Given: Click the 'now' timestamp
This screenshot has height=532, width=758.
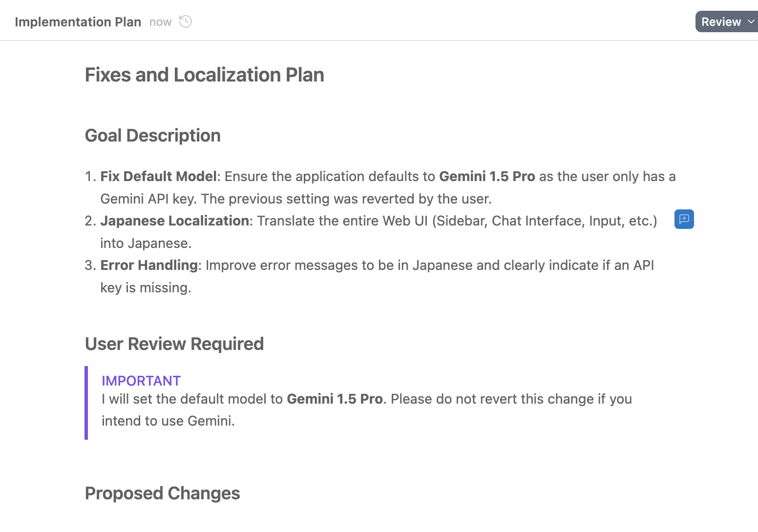Looking at the screenshot, I should pyautogui.click(x=160, y=22).
